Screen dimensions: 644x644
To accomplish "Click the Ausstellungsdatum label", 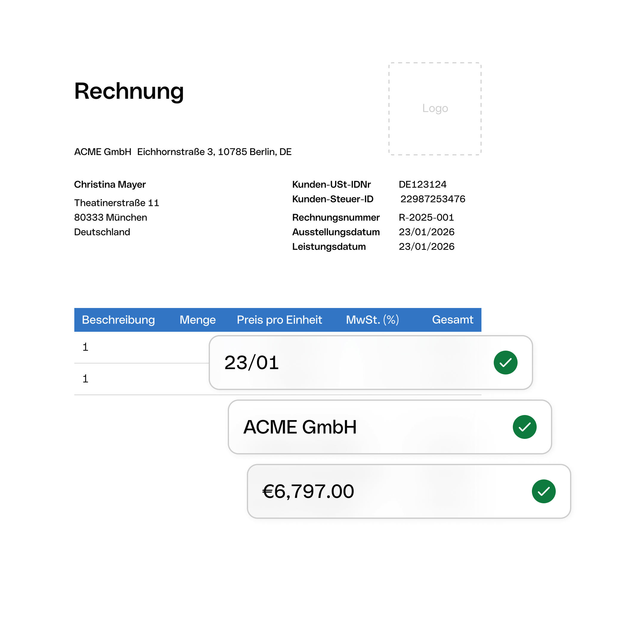I will [x=336, y=232].
